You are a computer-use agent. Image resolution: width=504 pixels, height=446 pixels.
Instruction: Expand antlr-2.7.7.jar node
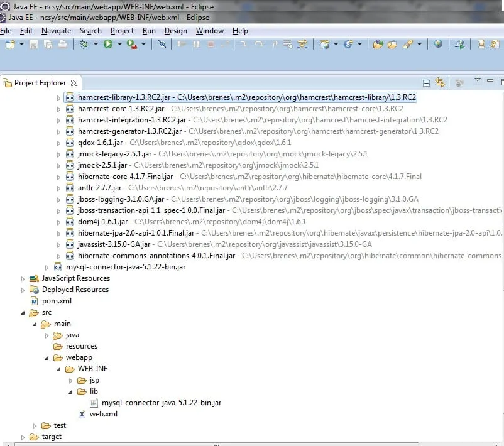click(58, 188)
